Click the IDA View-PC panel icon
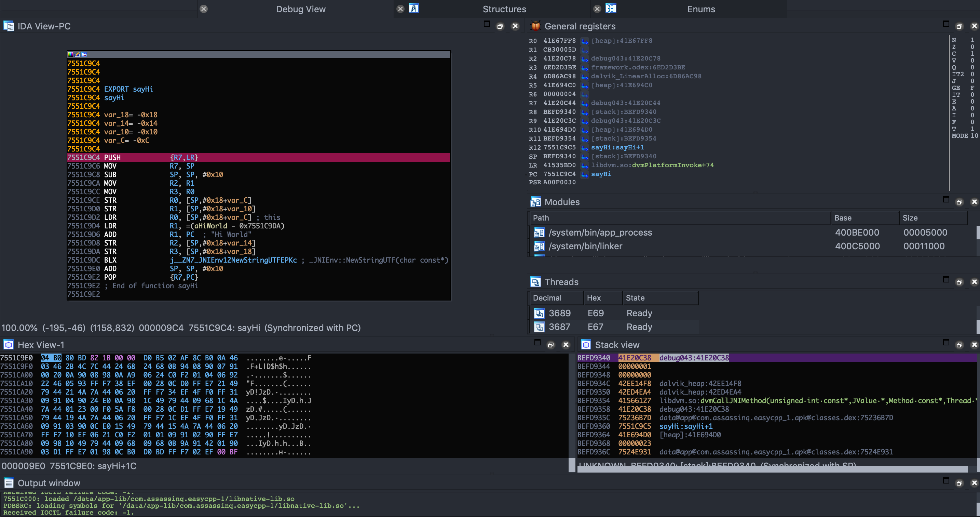Image resolution: width=980 pixels, height=517 pixels. [x=8, y=26]
